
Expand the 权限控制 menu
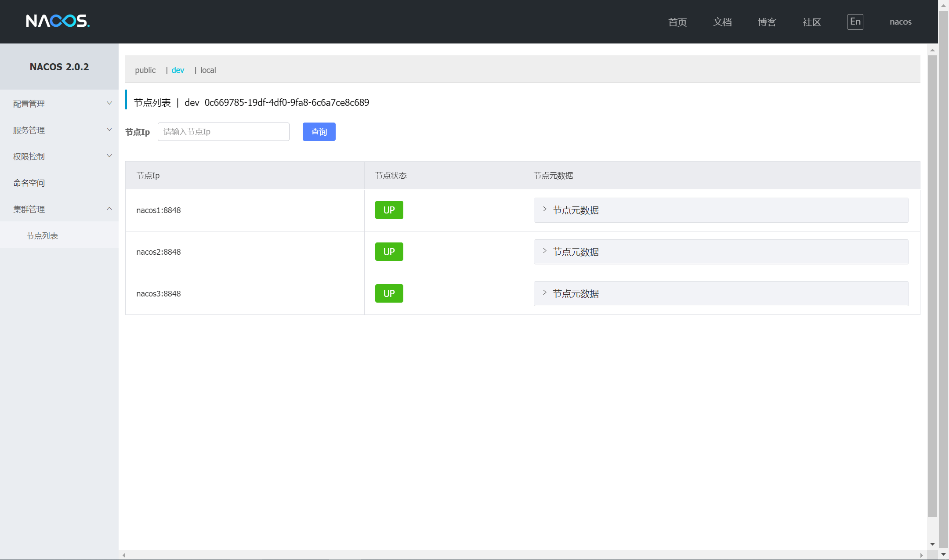[59, 156]
